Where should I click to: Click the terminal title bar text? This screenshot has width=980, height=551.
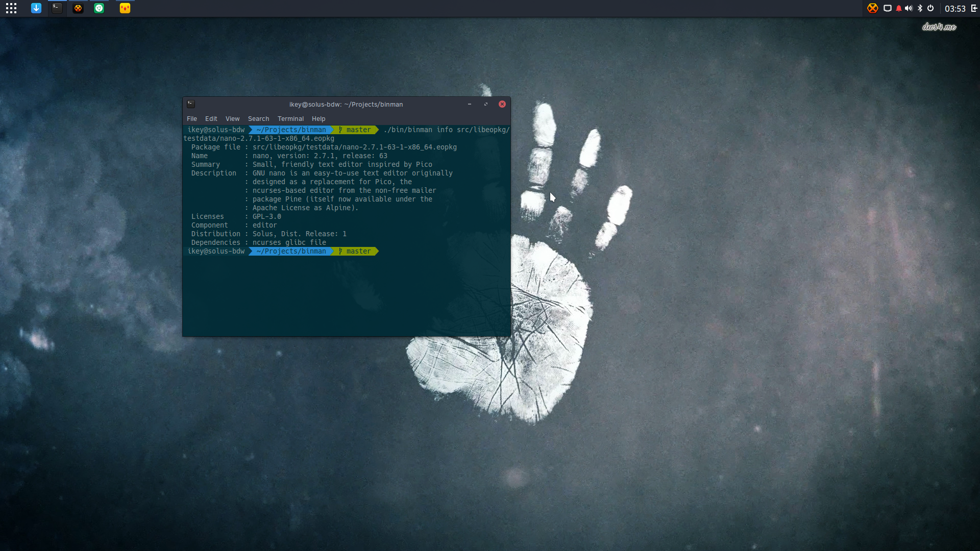click(x=346, y=105)
